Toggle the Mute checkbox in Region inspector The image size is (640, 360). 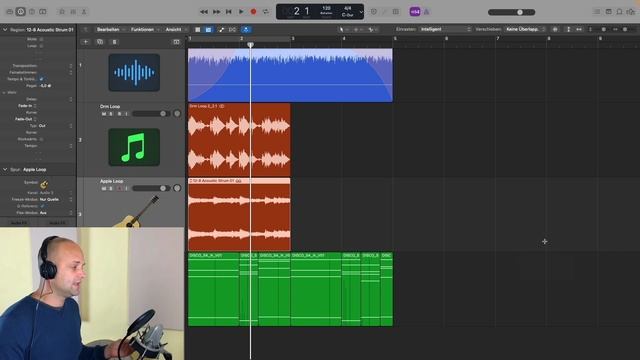(x=41, y=39)
